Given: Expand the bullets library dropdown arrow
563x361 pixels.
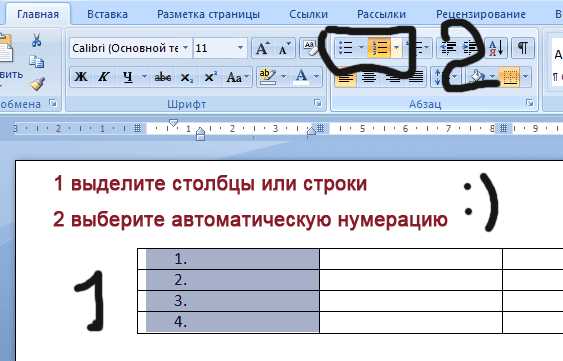Looking at the screenshot, I should pos(362,47).
